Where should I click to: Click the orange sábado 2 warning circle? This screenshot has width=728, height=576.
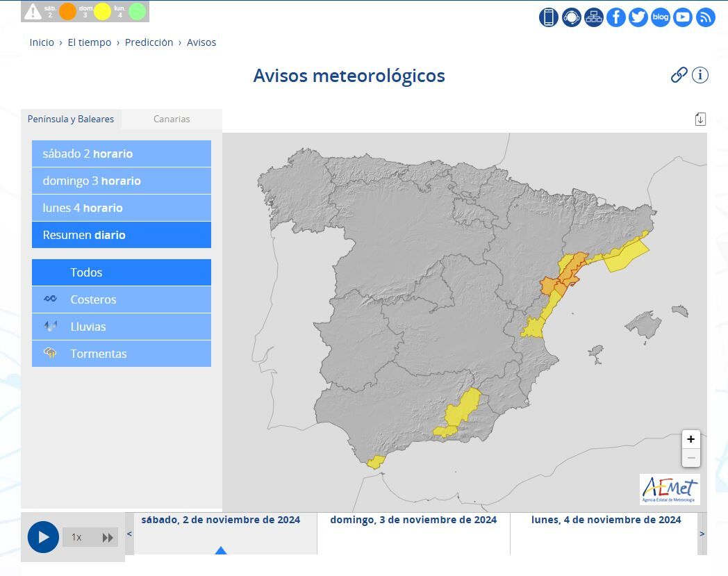click(67, 11)
